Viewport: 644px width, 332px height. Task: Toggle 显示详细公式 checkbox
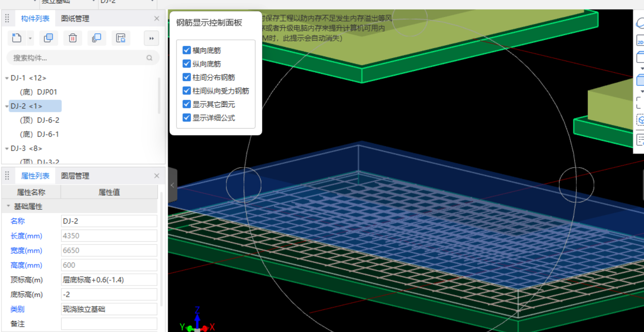pos(186,118)
